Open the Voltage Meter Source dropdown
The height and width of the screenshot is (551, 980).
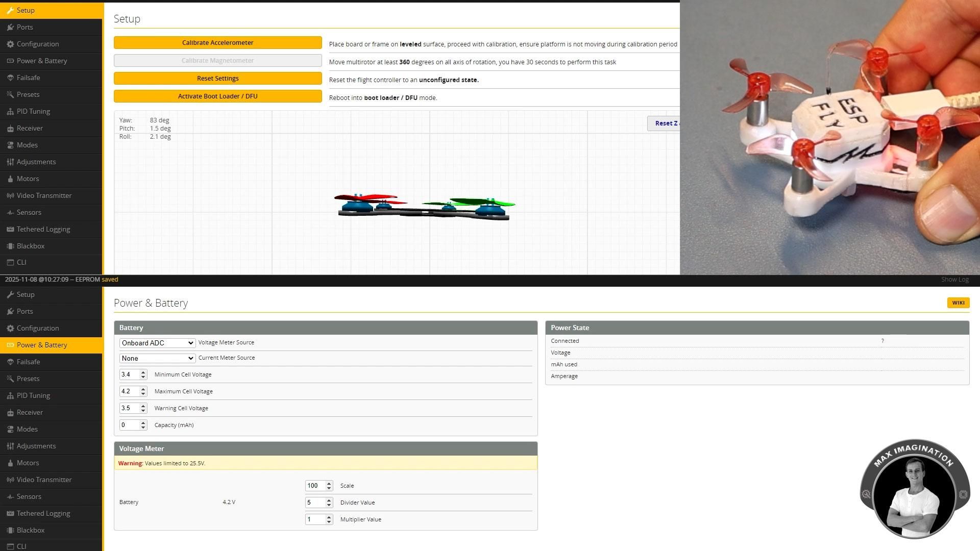pos(157,343)
